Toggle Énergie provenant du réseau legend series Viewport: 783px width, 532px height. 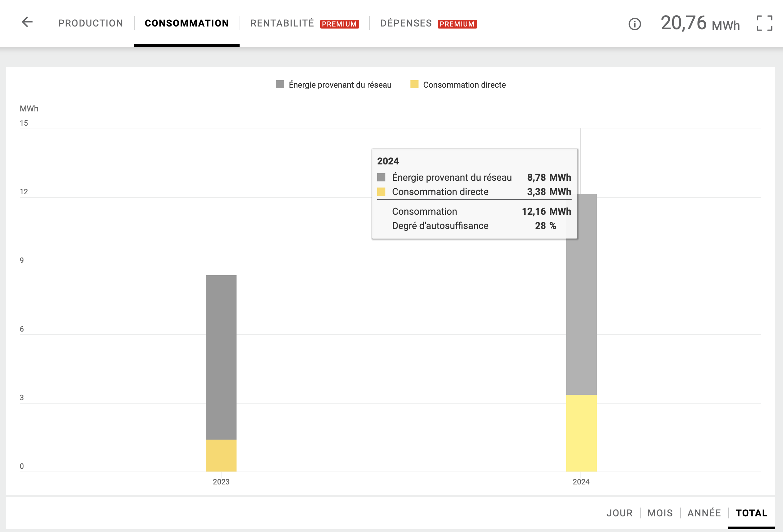tap(340, 85)
